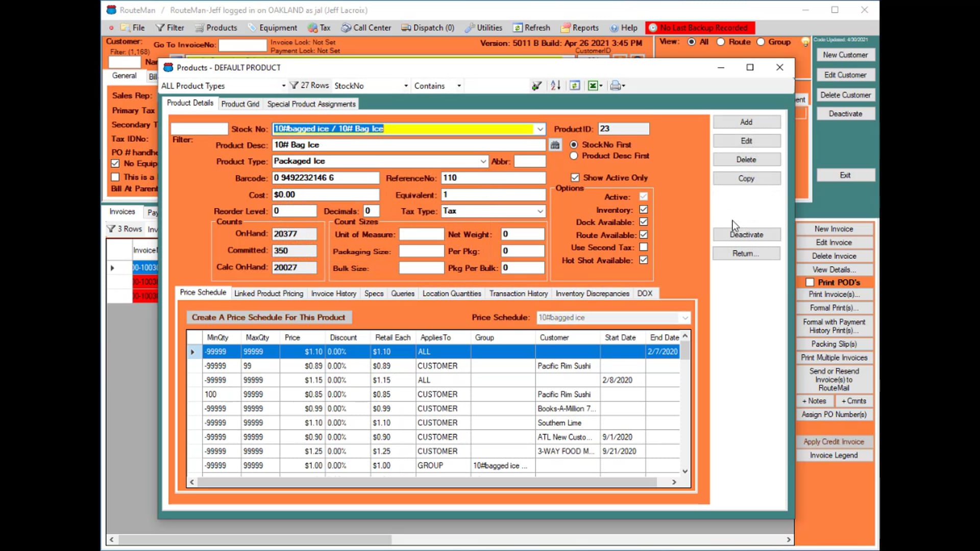Click the funnel icon beside 27 Rows
Viewport: 980px width, 551px height.
[294, 85]
